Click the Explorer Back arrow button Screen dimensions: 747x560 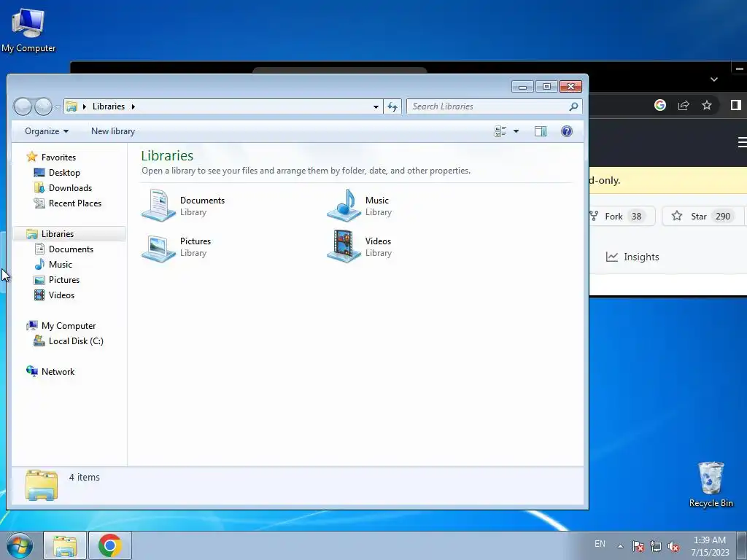[x=23, y=106]
